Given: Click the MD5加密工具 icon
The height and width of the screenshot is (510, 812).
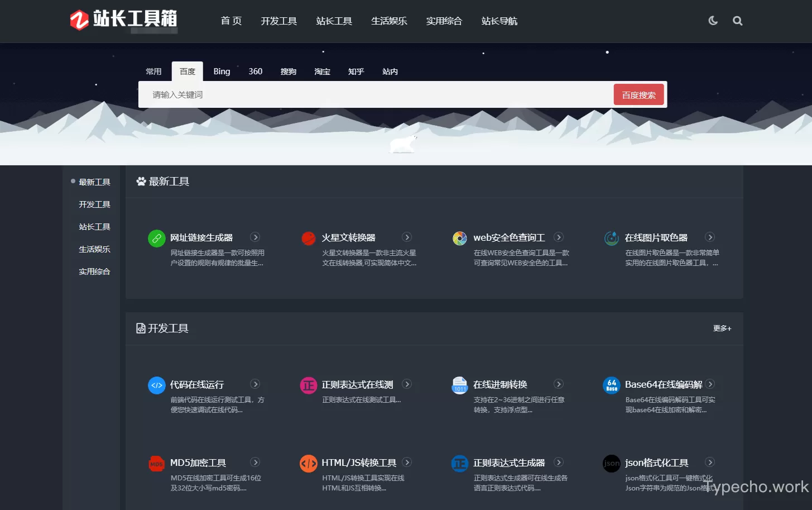Looking at the screenshot, I should click(x=156, y=463).
